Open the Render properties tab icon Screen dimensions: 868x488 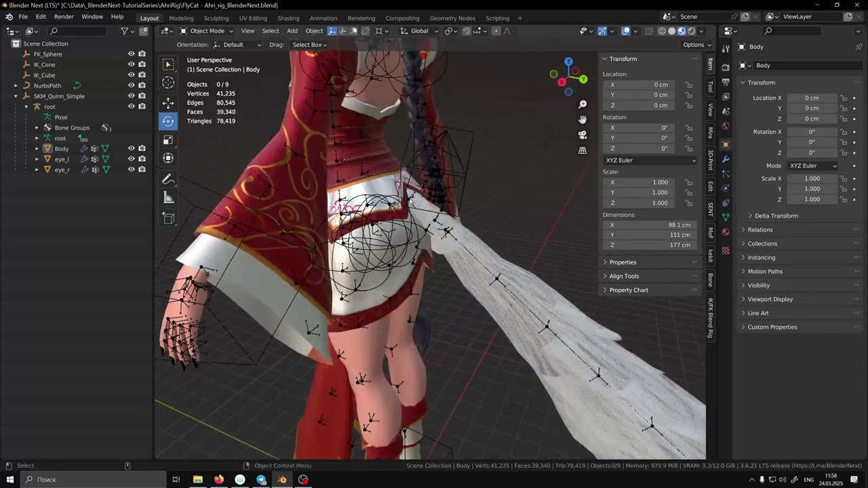click(x=726, y=66)
